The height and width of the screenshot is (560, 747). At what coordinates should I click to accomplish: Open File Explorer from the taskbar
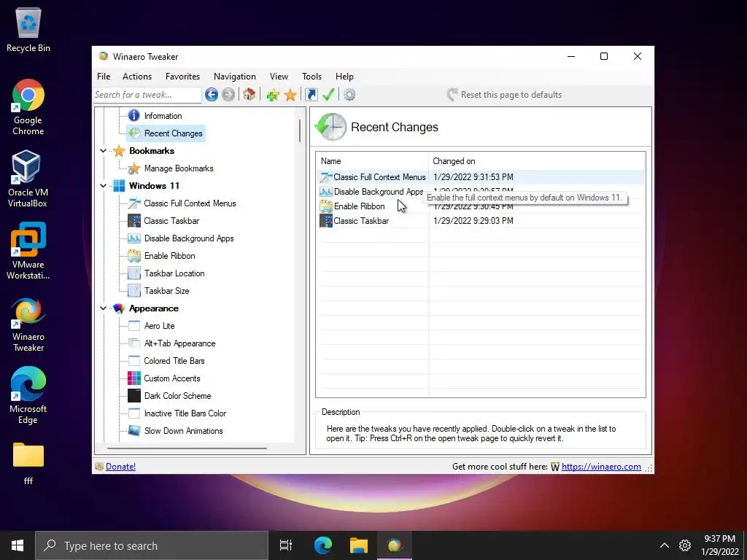pyautogui.click(x=359, y=545)
